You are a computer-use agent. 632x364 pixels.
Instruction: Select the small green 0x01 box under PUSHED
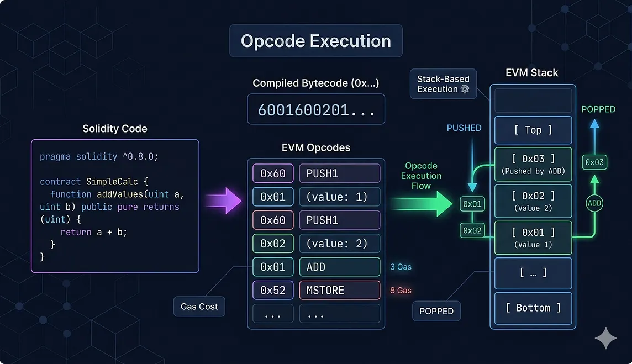pos(472,204)
